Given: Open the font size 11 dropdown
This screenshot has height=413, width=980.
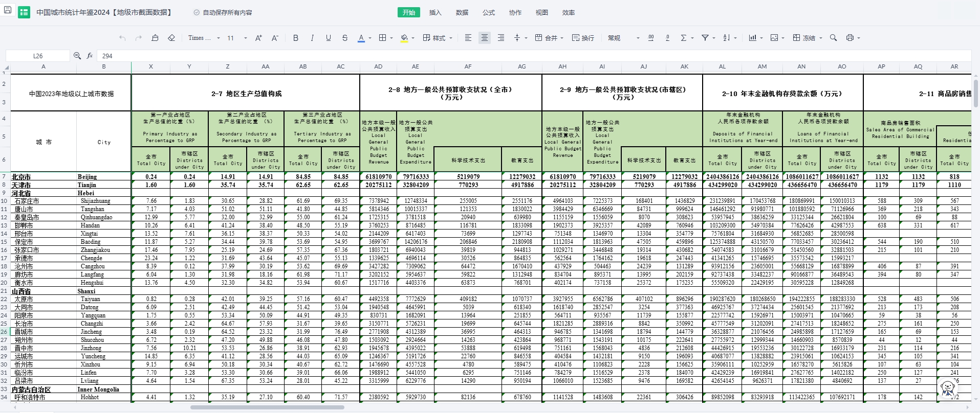Looking at the screenshot, I should (x=237, y=38).
